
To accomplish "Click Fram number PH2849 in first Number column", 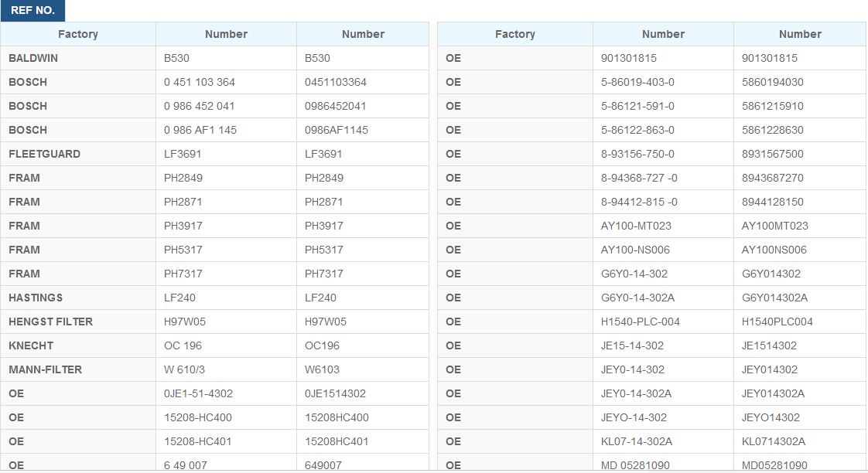I will click(183, 178).
